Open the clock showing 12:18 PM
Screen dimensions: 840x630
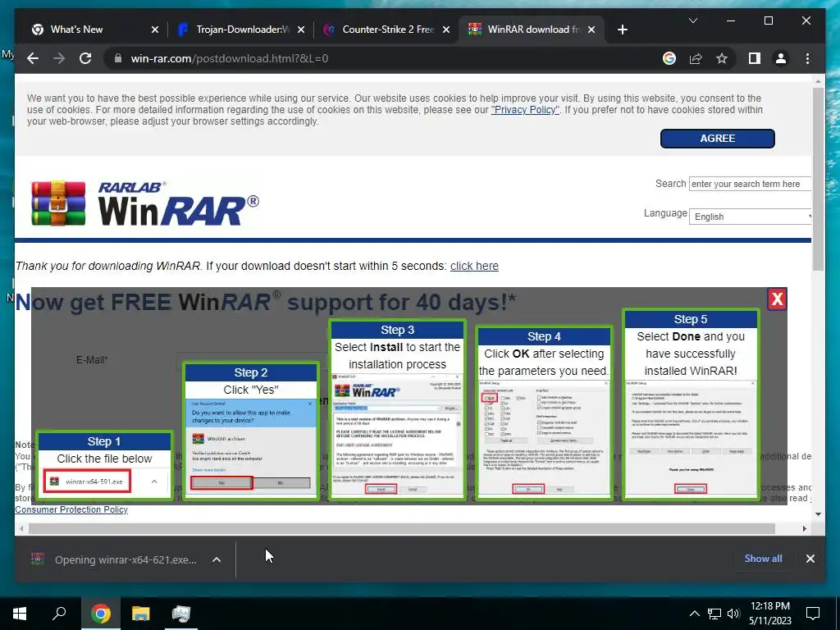(x=769, y=614)
